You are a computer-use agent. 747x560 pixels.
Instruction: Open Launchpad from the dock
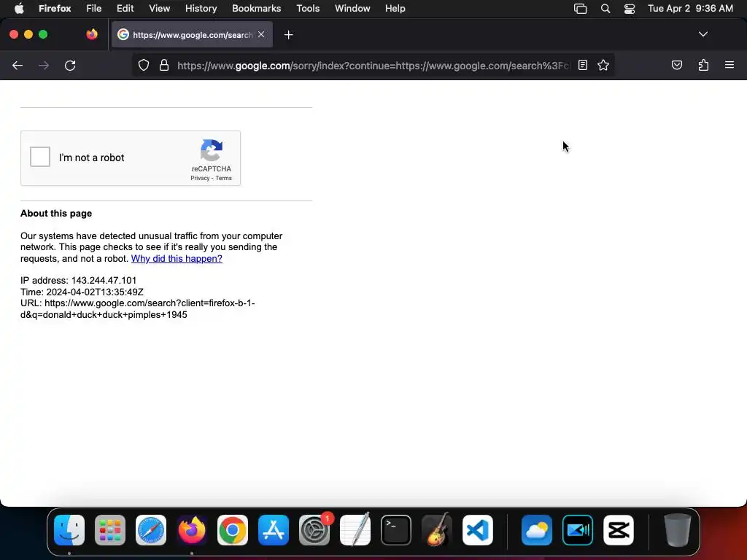coord(110,530)
